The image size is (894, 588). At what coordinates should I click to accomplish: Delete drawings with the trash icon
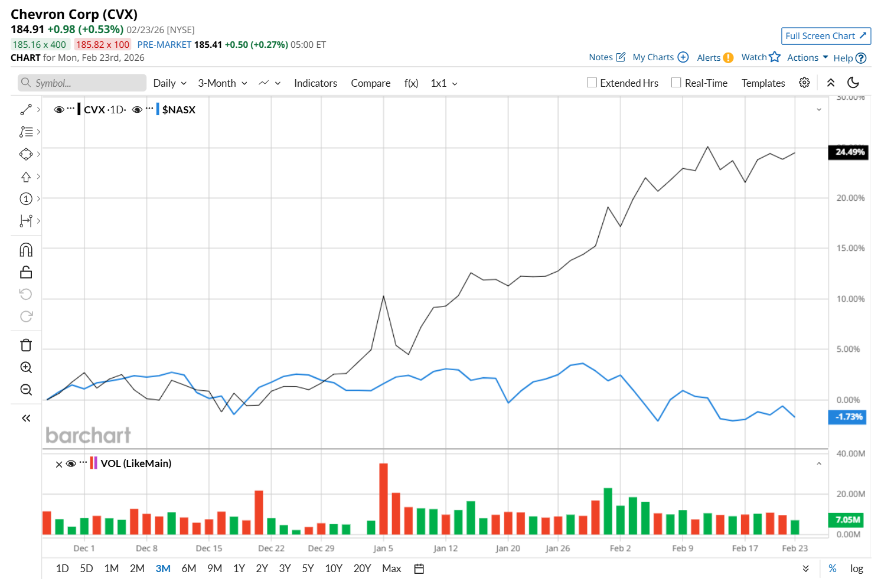pos(26,345)
